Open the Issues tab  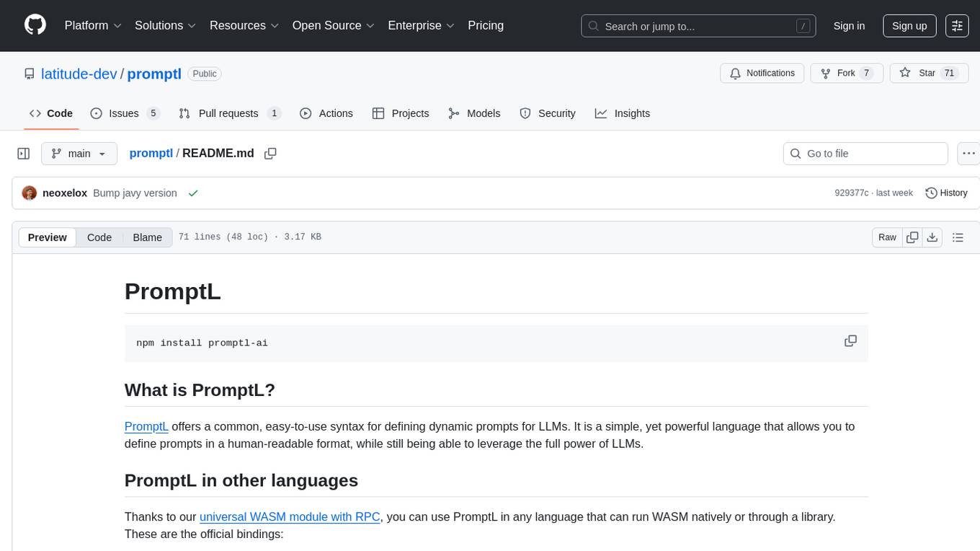[x=124, y=113]
